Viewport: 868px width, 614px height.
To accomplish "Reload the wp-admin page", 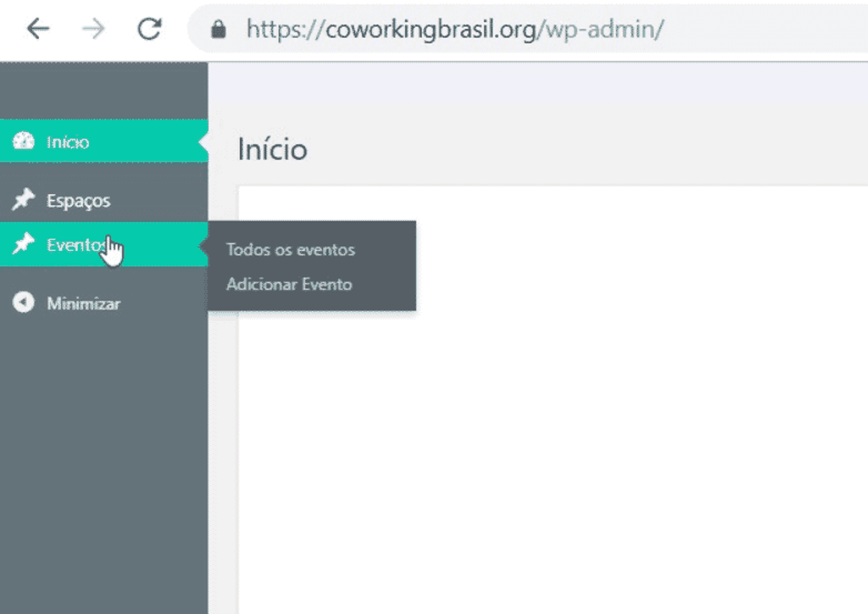I will click(x=149, y=29).
